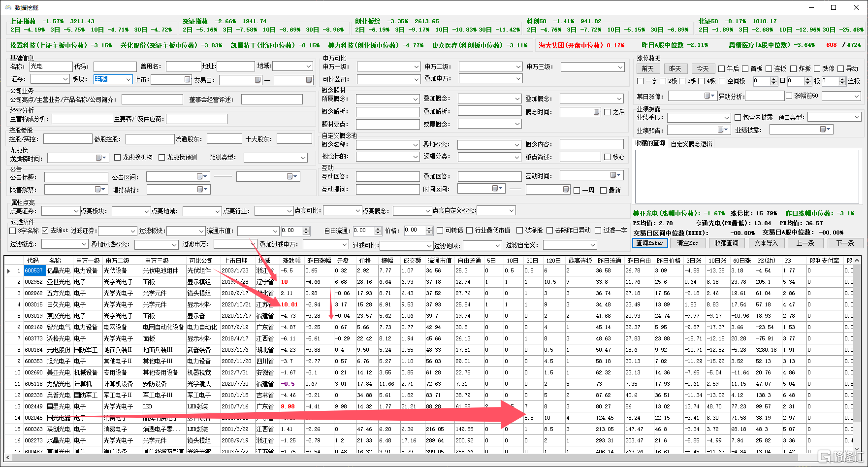Click the 上市日期 column header
The image size is (868, 467).
[237, 260]
